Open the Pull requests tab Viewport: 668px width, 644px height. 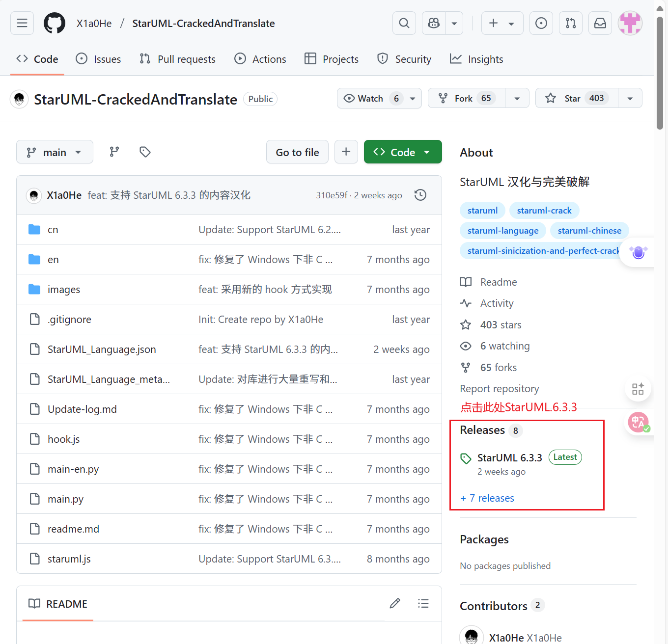[177, 59]
